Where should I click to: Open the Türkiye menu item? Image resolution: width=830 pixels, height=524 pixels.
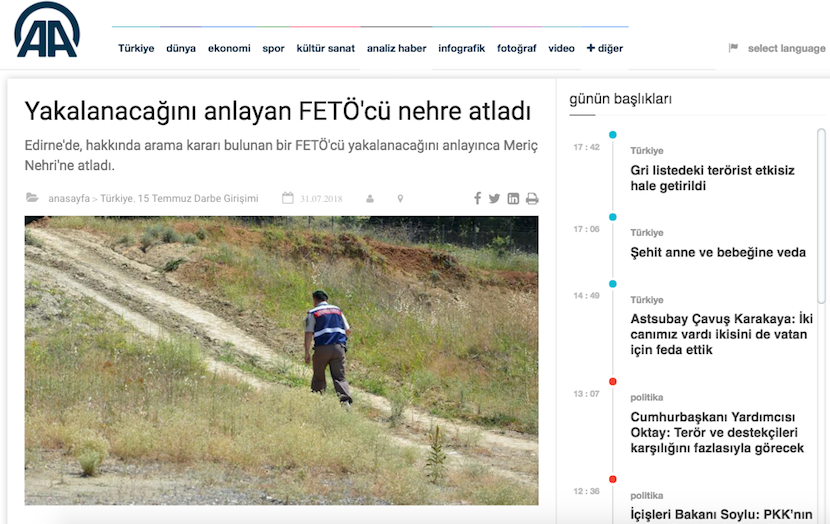pos(136,48)
